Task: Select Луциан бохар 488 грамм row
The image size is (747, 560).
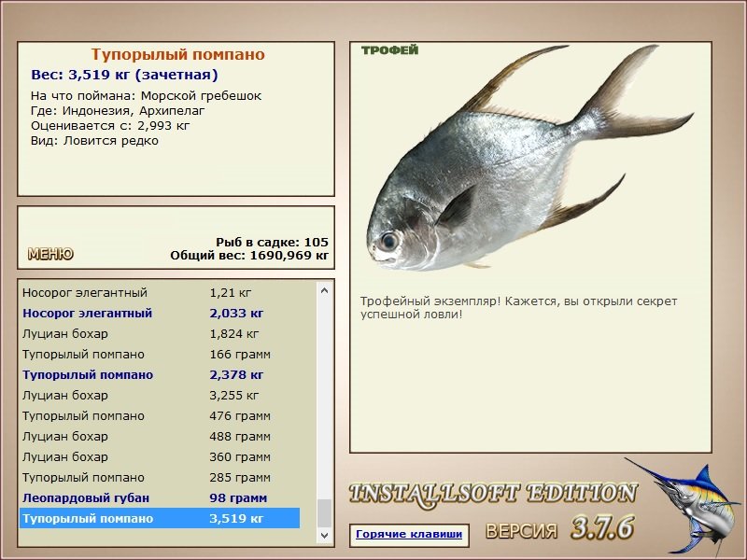Action: pyautogui.click(x=160, y=436)
